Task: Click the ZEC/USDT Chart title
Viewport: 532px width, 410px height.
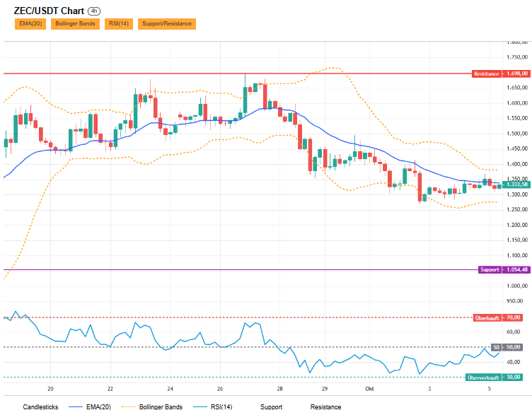Action: click(49, 11)
